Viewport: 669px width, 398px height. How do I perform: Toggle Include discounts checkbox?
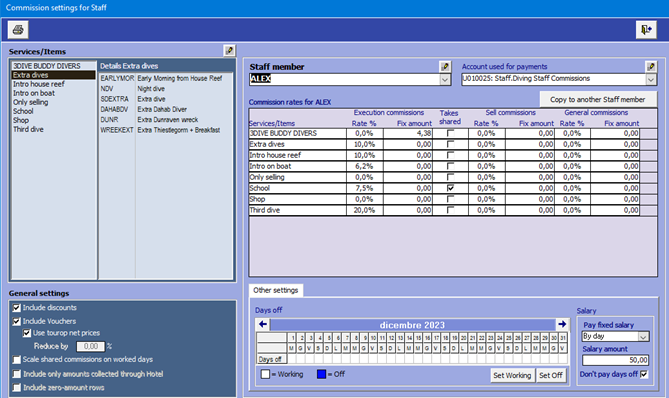point(17,308)
